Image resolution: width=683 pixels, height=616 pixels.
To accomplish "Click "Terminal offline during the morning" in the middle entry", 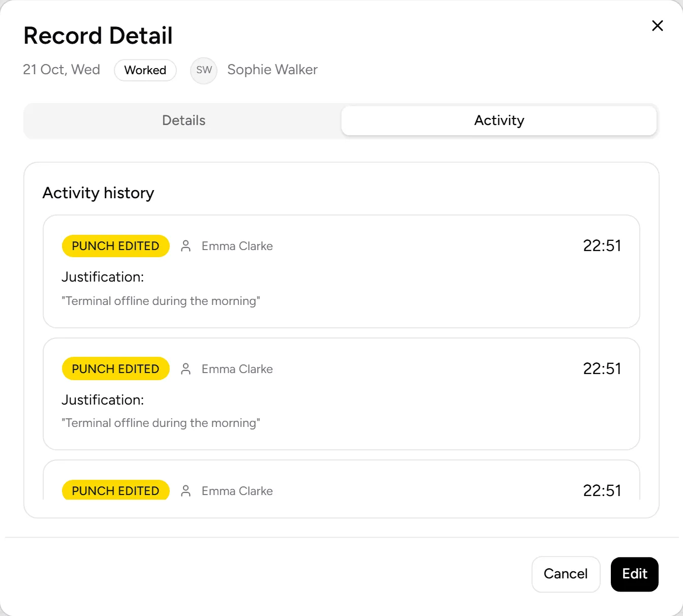I will pyautogui.click(x=161, y=423).
